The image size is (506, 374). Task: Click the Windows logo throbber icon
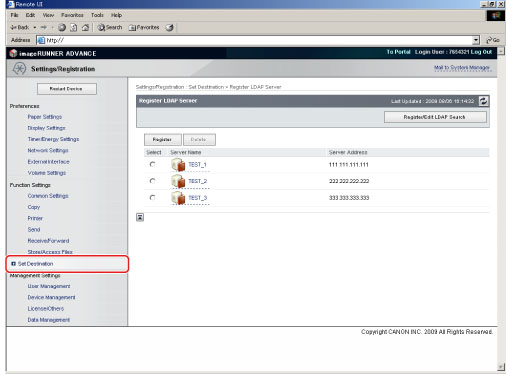pyautogui.click(x=496, y=16)
